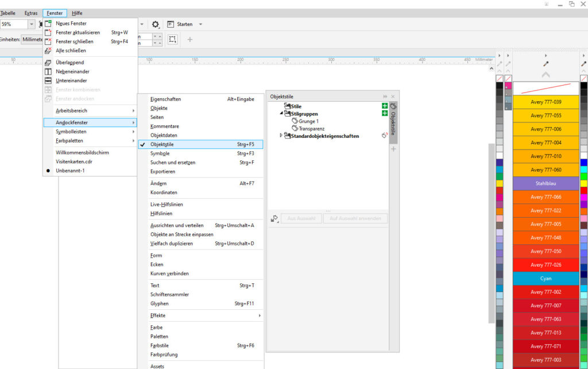Click reset icon beside Standardobjekteigenschaften

click(384, 135)
